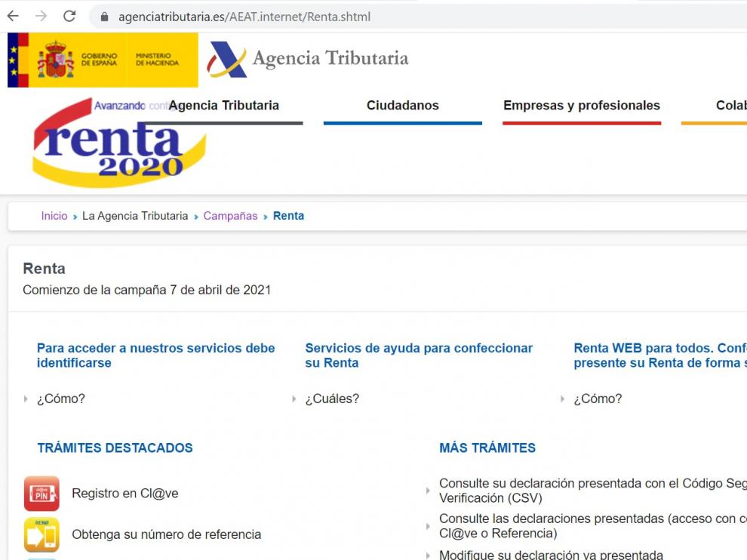Go to Inicio breadcrumb link
The width and height of the screenshot is (747, 560).
click(x=54, y=216)
